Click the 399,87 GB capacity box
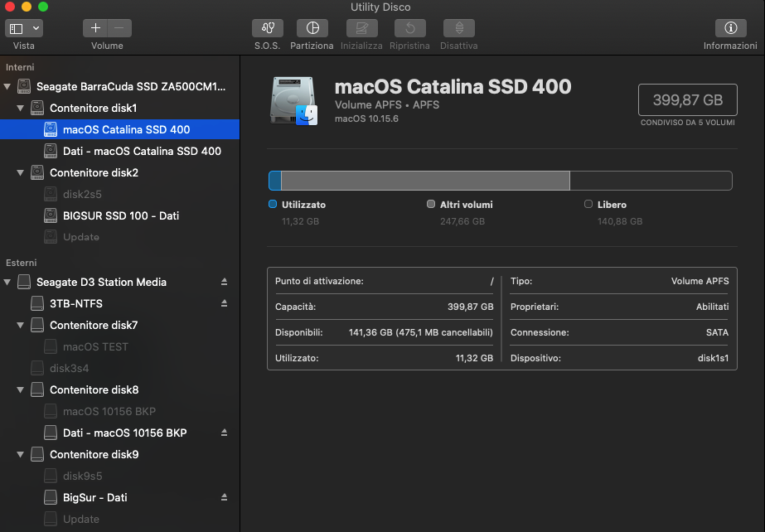The width and height of the screenshot is (765, 532). click(x=687, y=100)
